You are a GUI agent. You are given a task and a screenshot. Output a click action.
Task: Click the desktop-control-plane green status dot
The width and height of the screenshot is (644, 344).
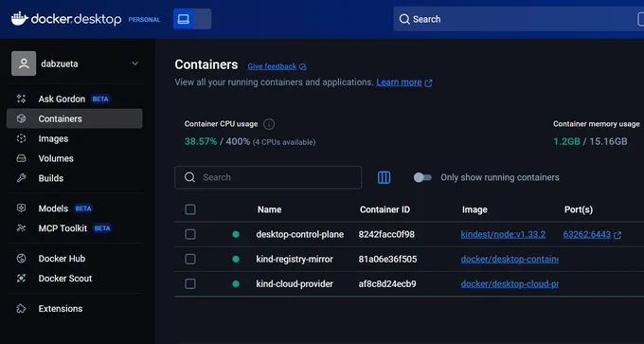pyautogui.click(x=236, y=234)
